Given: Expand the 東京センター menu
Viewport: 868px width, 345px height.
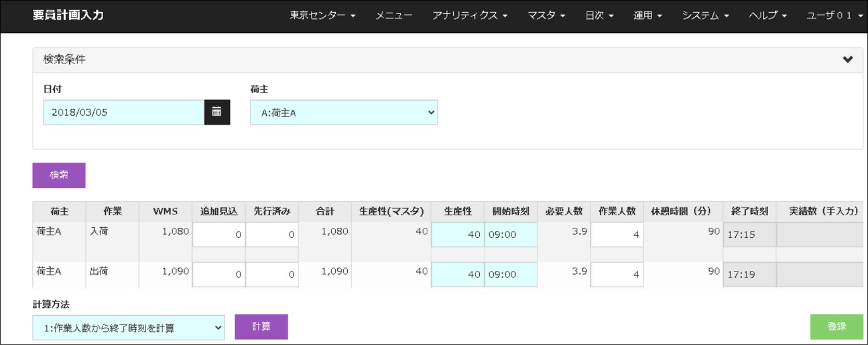Looking at the screenshot, I should 322,15.
